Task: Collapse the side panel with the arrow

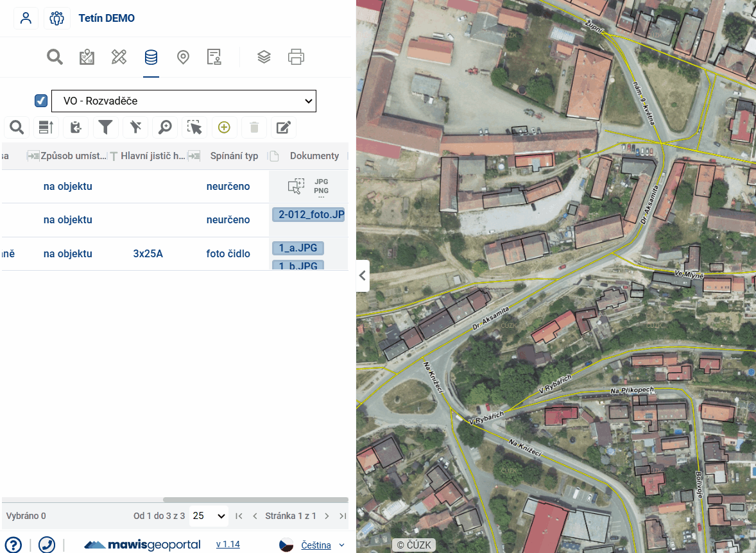Action: pos(363,276)
